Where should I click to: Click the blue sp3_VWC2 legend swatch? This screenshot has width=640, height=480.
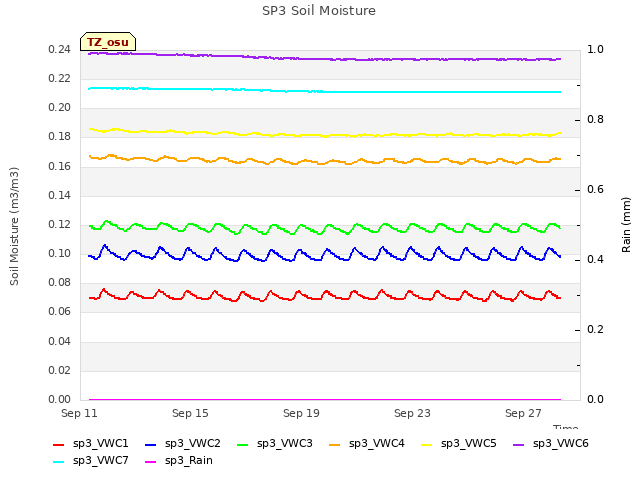[x=151, y=444]
